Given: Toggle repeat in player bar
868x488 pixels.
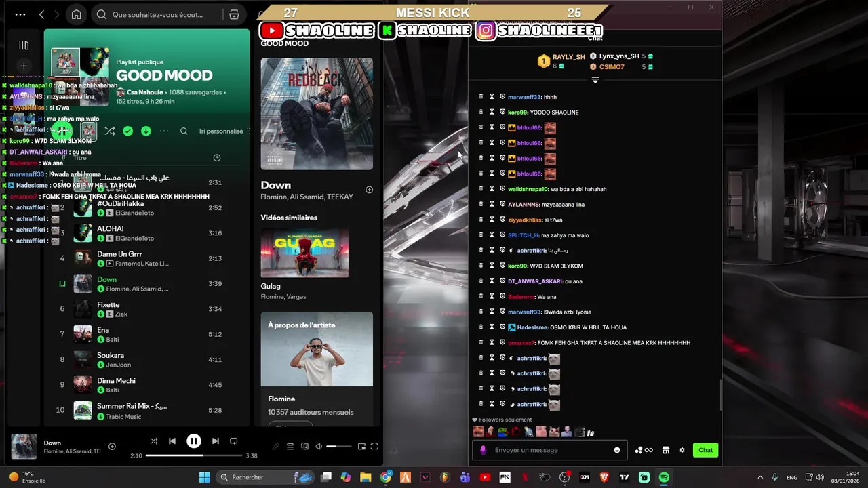Looking at the screenshot, I should pos(233,441).
